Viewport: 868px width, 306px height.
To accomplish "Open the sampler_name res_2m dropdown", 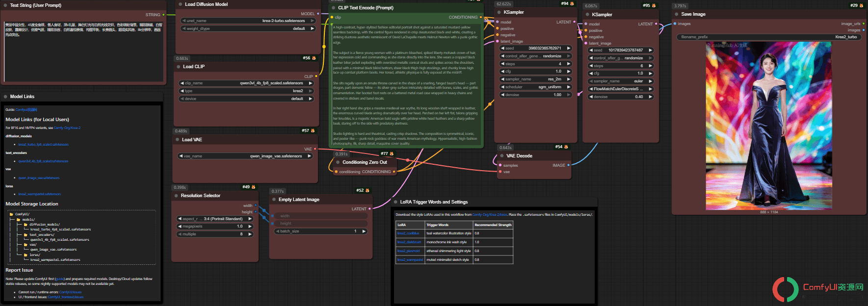I will pyautogui.click(x=536, y=79).
